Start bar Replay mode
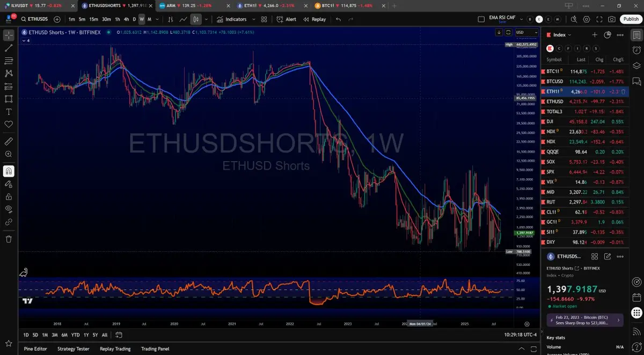 click(314, 19)
